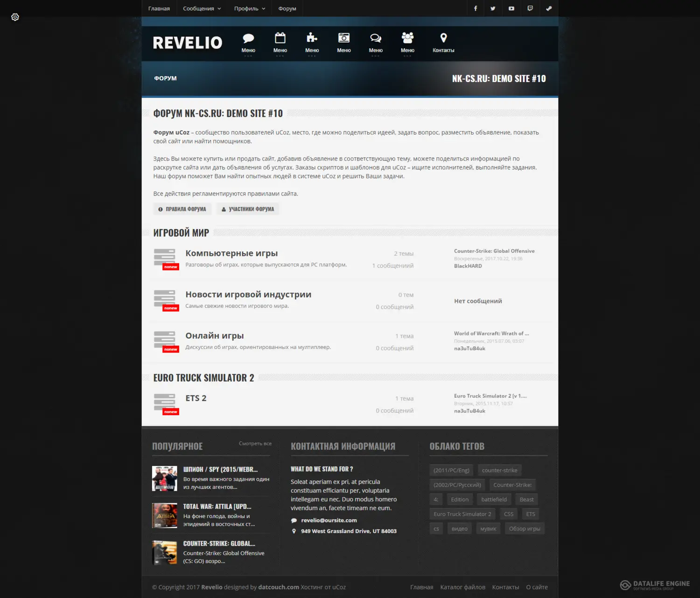Open the COUNTER-STRIKE: GLOBAL... title
700x598 pixels.
219,543
